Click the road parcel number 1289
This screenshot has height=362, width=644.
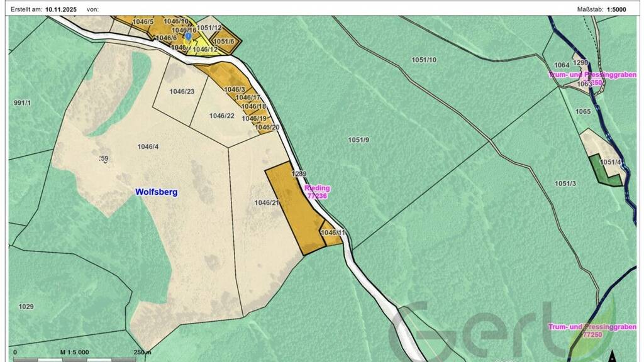pos(298,173)
